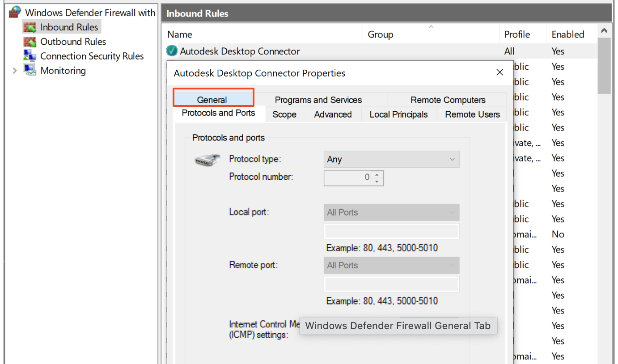This screenshot has height=364, width=618.
Task: Switch to the Scope tab
Action: click(x=285, y=114)
